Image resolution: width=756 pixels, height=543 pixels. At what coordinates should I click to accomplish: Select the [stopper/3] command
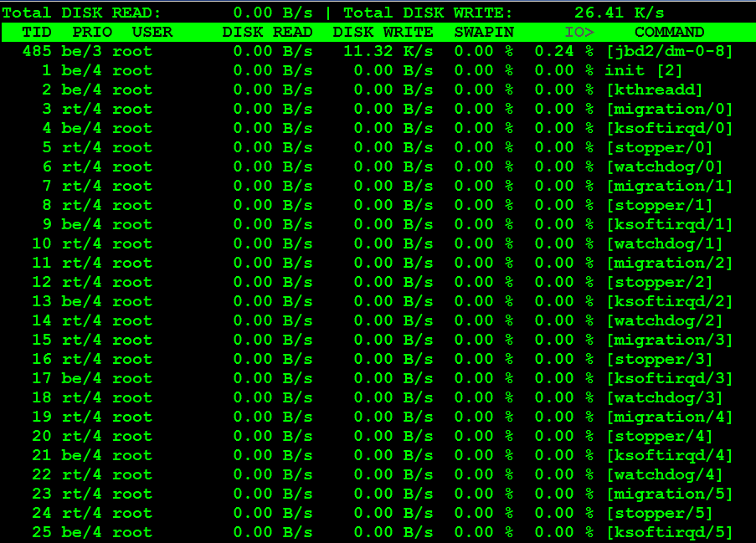[660, 360]
